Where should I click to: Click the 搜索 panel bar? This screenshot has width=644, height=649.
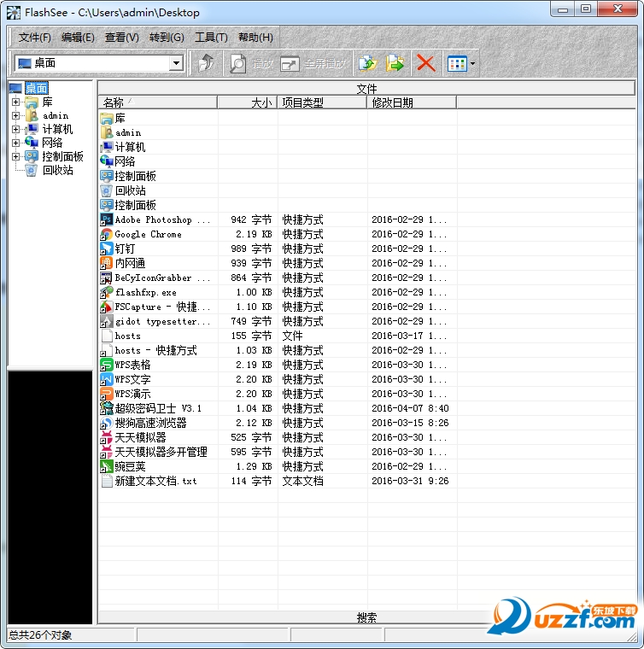366,617
